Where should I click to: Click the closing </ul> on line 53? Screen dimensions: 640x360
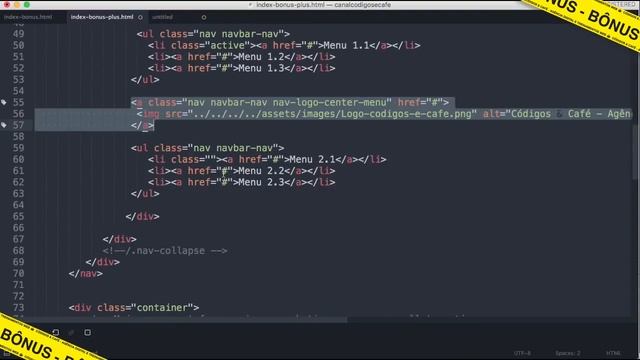145,80
